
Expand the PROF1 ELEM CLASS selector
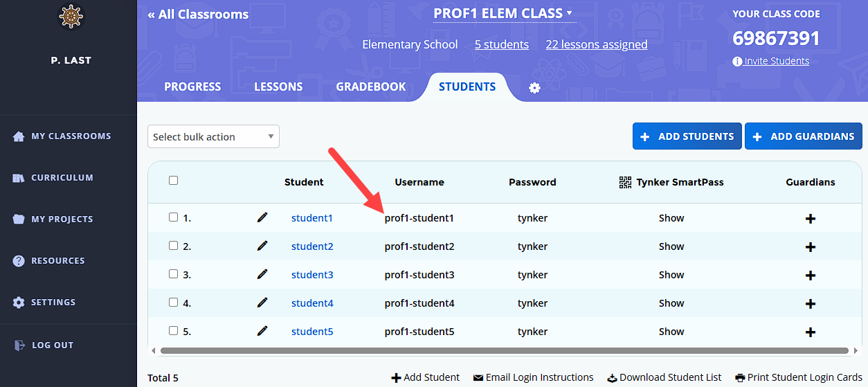coord(503,13)
